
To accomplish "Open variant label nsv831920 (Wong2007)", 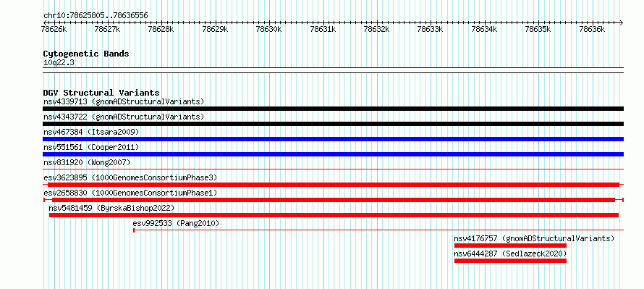I will tap(87, 162).
